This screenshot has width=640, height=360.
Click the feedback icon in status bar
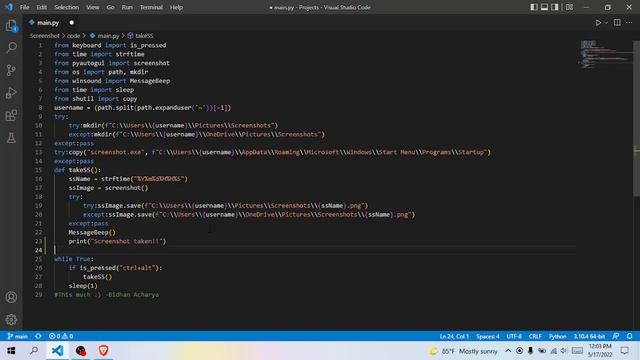[616, 336]
